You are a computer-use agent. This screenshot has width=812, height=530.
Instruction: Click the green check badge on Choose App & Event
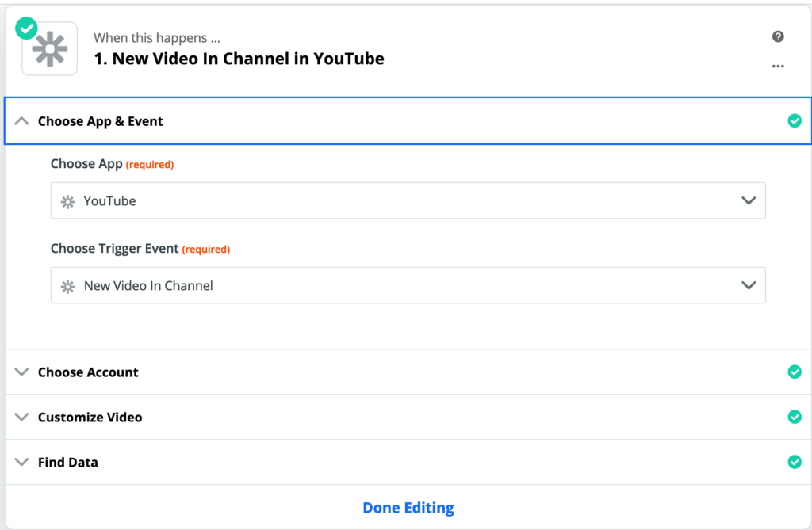point(795,120)
